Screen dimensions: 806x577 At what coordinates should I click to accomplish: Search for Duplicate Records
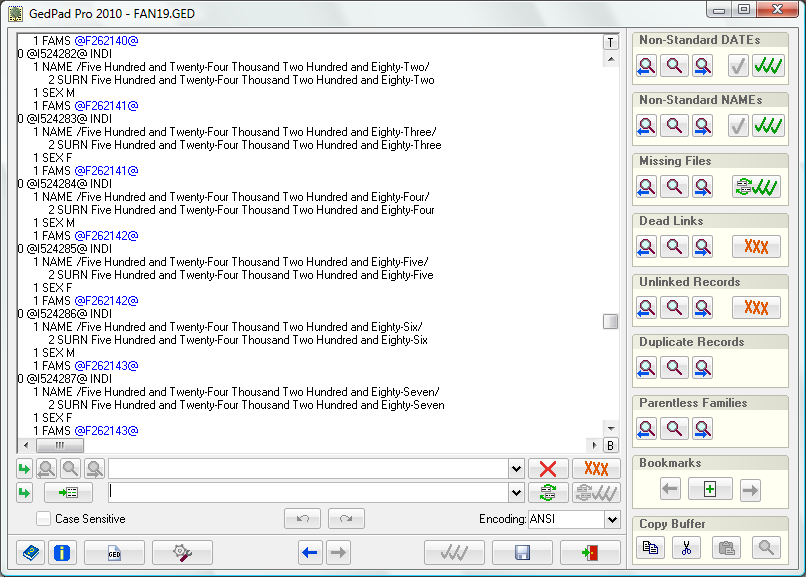point(673,367)
